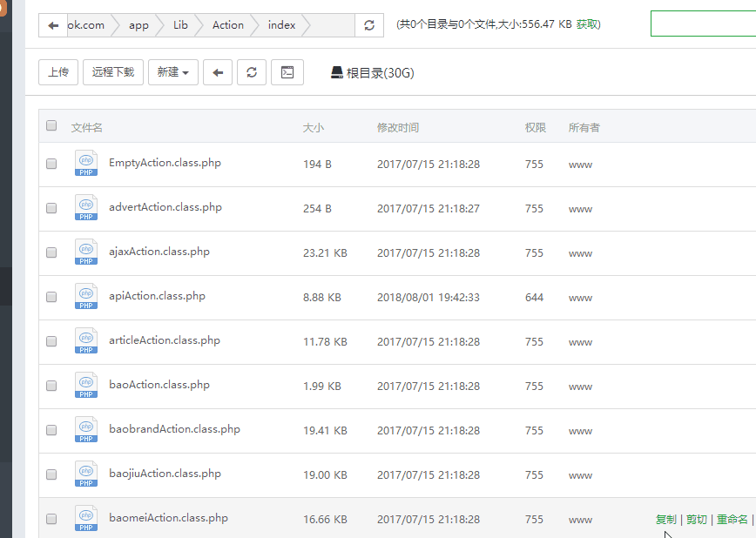Click the 复制 action for baomeiAction.class.php

pyautogui.click(x=665, y=519)
